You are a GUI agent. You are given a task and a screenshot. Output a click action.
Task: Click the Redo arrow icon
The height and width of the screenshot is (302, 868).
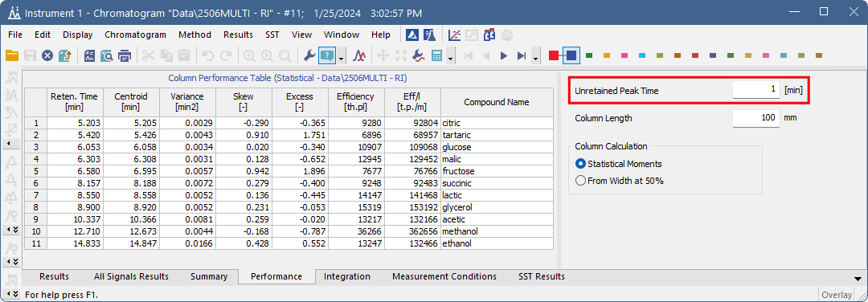click(225, 55)
